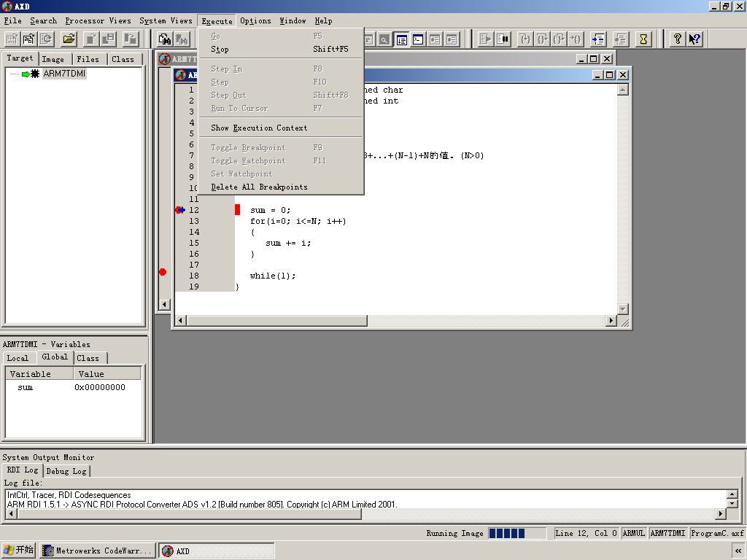Screen dimensions: 747x560
Task: Click the source window scroll up arrow
Action: (623, 90)
